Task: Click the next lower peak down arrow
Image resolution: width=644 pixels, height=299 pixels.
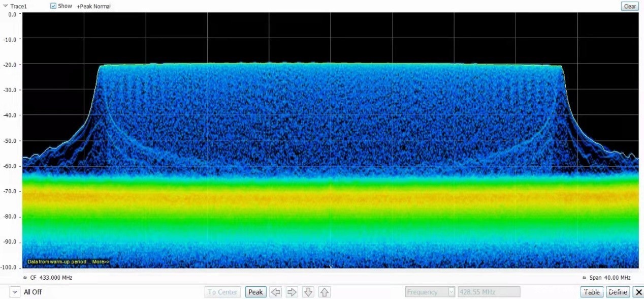Action: click(308, 292)
